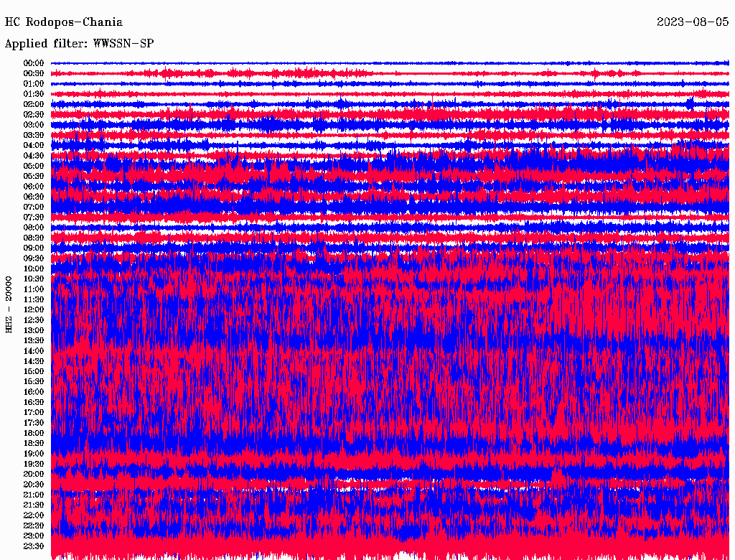Click the '23:30' time label
735x560 pixels.
34,546
